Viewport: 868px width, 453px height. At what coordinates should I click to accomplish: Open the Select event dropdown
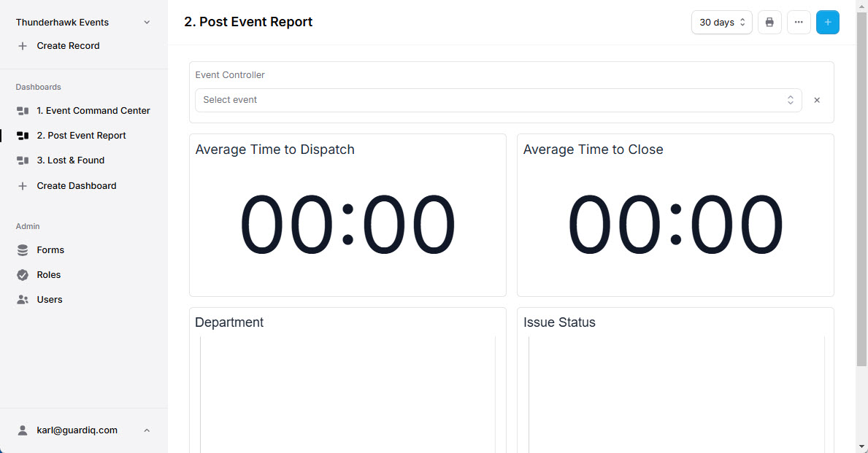pyautogui.click(x=498, y=100)
